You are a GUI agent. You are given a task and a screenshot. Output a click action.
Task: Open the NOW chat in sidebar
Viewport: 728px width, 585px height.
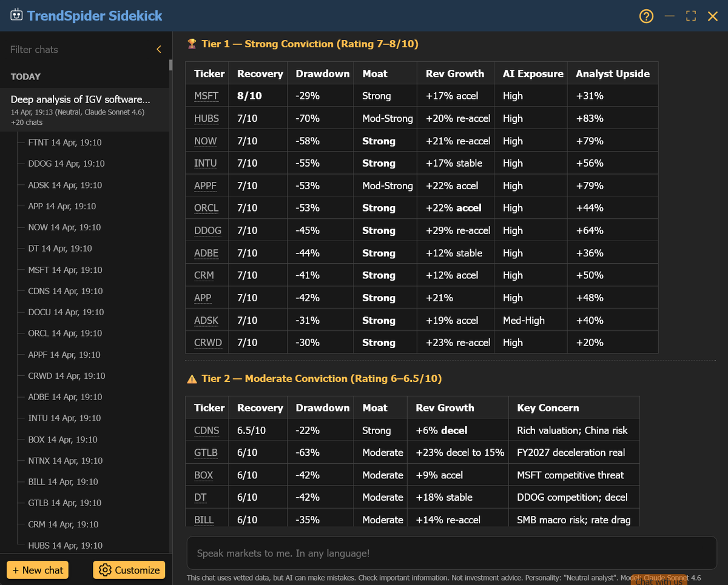pos(64,227)
